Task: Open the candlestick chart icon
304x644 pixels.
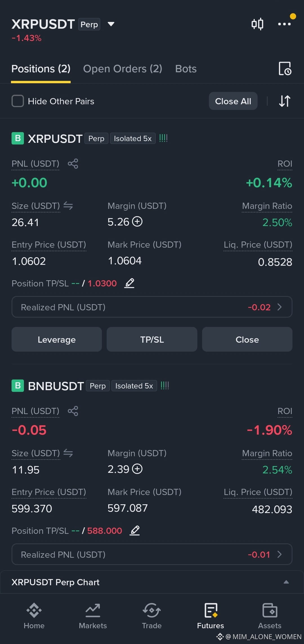Action: click(257, 24)
